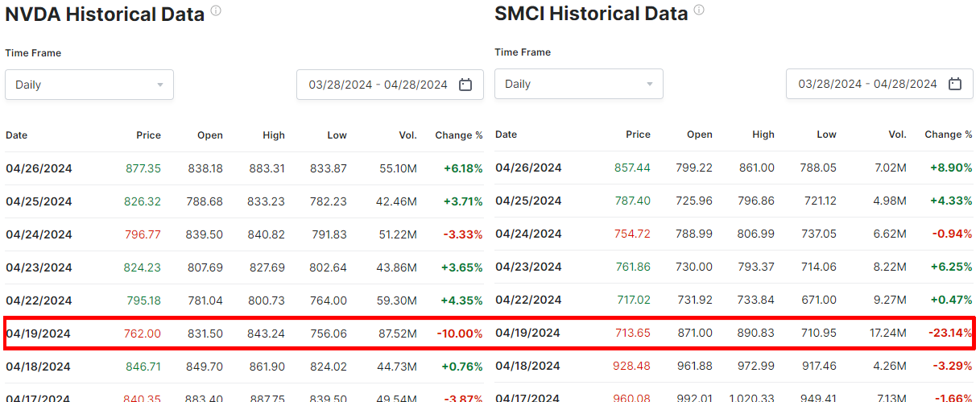Select SMCI price 857.44
The height and width of the screenshot is (402, 980).
click(x=632, y=168)
